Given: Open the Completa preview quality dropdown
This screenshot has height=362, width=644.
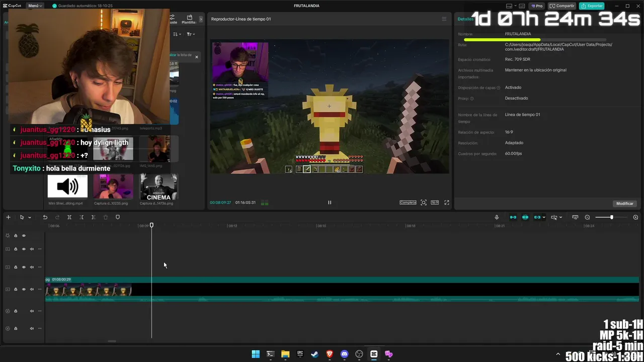Looking at the screenshot, I should coord(408,203).
